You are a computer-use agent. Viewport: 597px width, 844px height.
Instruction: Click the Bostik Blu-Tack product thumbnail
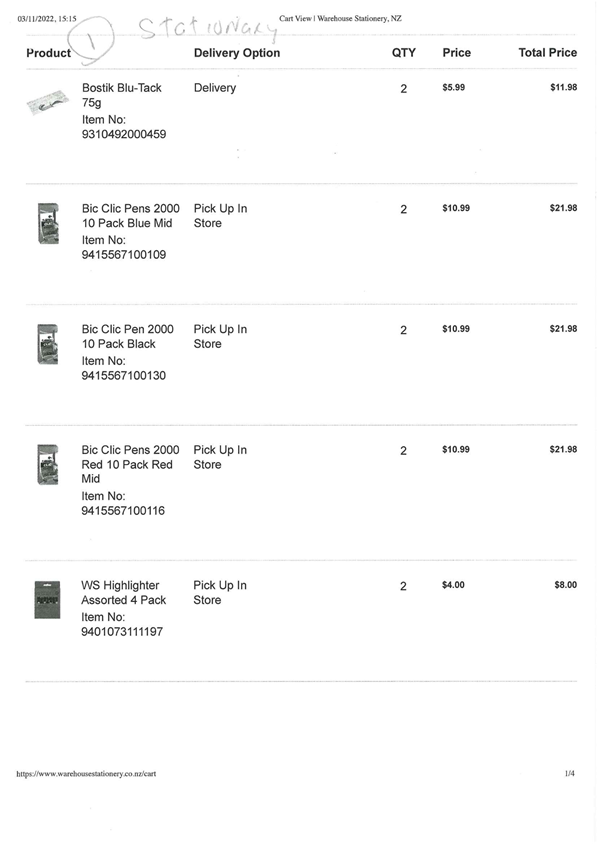click(x=48, y=102)
